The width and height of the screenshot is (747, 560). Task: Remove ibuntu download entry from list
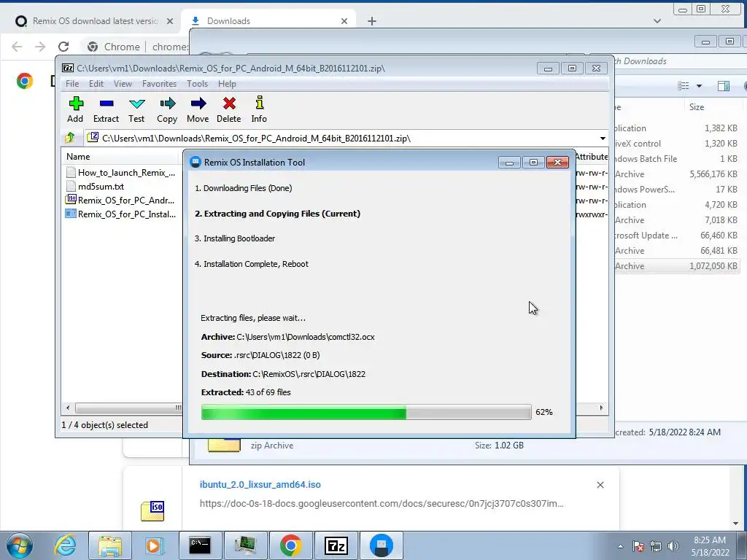(600, 485)
